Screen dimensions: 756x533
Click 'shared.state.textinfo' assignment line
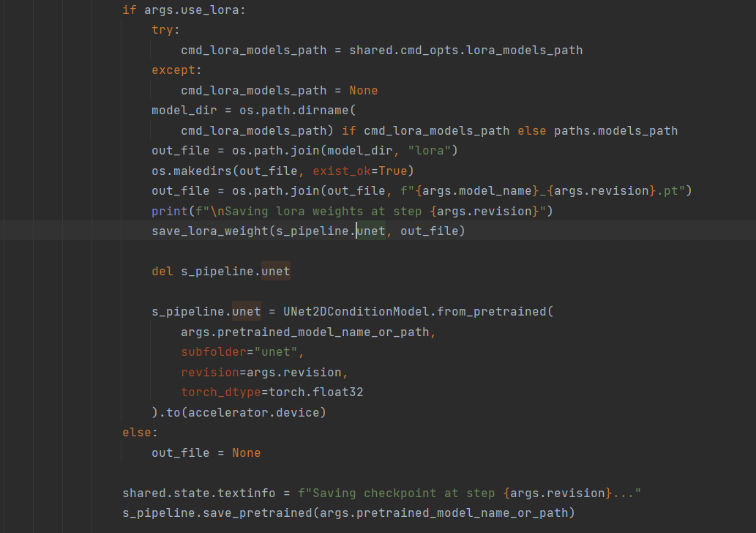click(381, 493)
